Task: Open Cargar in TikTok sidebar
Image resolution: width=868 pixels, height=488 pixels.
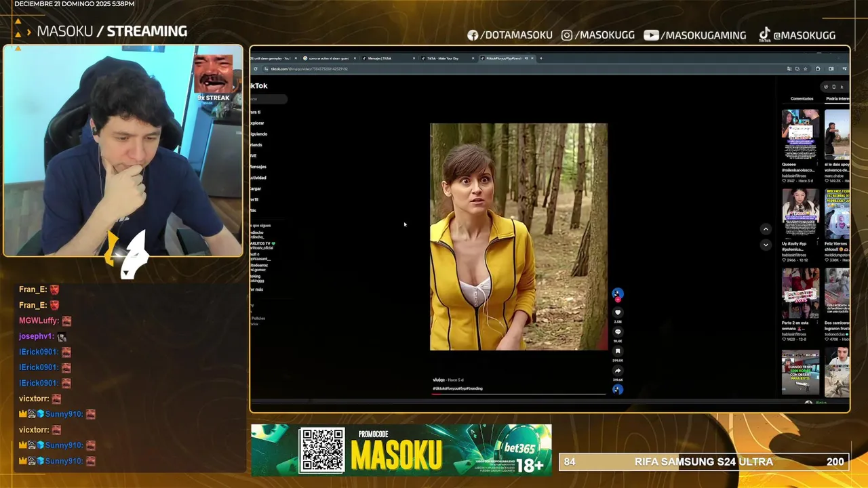Action: [256, 188]
